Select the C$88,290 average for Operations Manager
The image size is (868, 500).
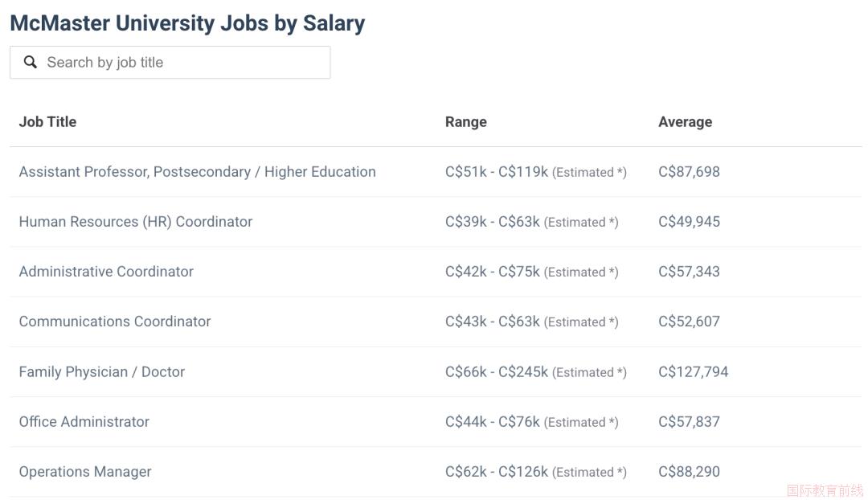pos(690,472)
